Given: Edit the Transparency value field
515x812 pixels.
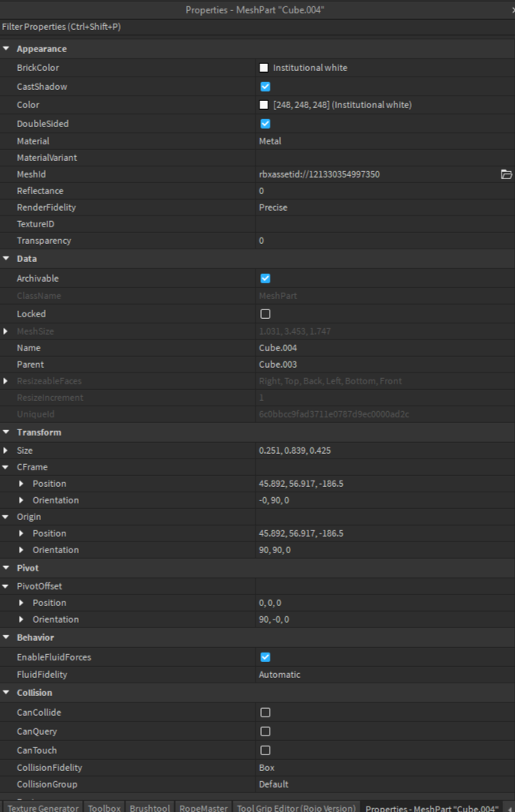Looking at the screenshot, I should point(385,240).
